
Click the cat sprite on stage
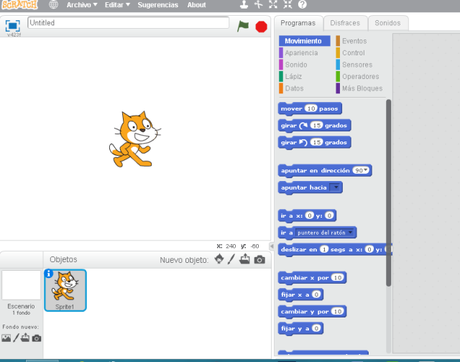pyautogui.click(x=135, y=139)
